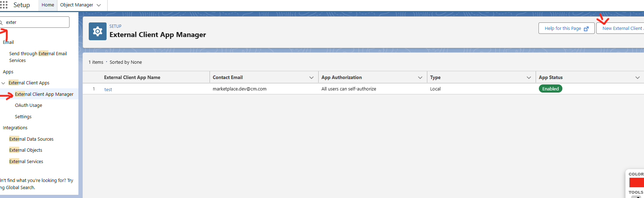Click the 1 items Sorted by None text
Image resolution: width=644 pixels, height=198 pixels.
tap(115, 62)
